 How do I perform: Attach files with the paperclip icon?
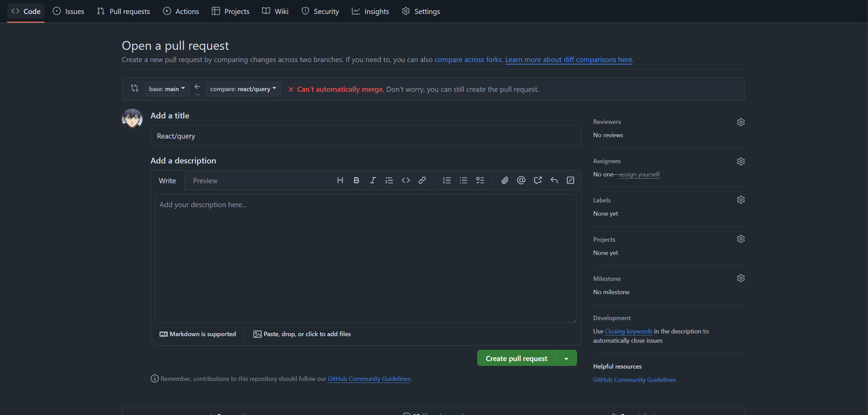pyautogui.click(x=505, y=180)
